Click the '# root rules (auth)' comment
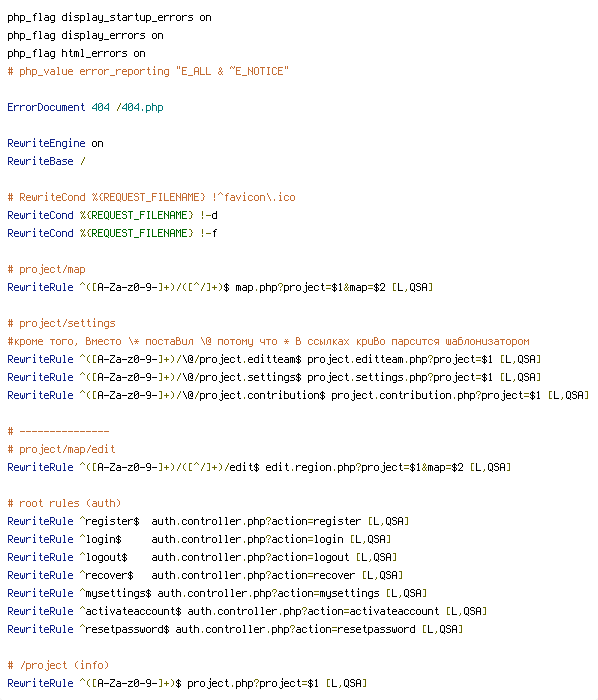This screenshot has height=700, width=598. (x=64, y=504)
